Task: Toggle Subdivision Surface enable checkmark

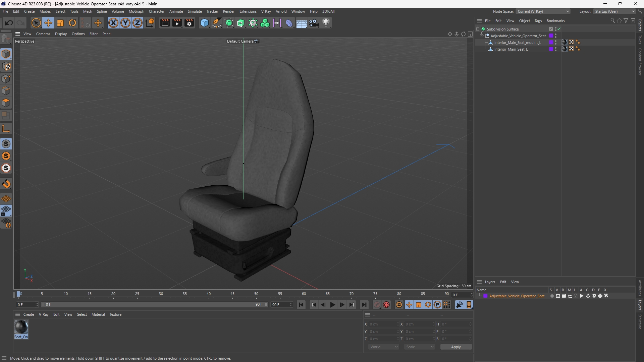Action: tap(559, 29)
